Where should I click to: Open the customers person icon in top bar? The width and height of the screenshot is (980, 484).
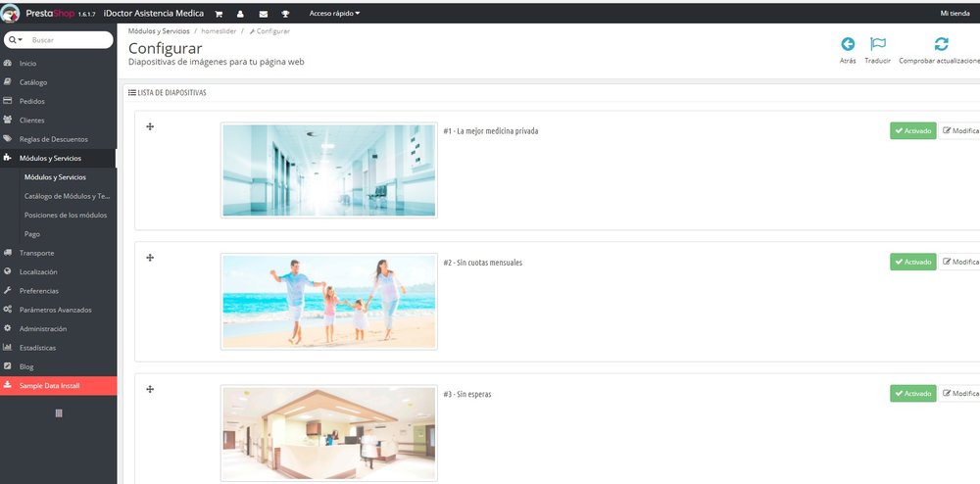pyautogui.click(x=241, y=14)
